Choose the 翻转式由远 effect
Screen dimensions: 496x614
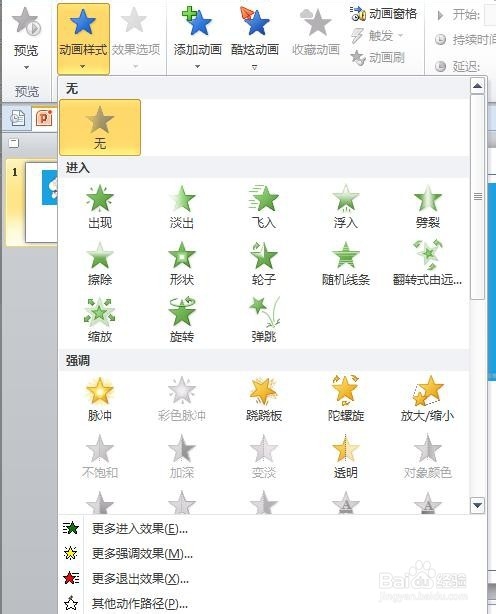[427, 264]
